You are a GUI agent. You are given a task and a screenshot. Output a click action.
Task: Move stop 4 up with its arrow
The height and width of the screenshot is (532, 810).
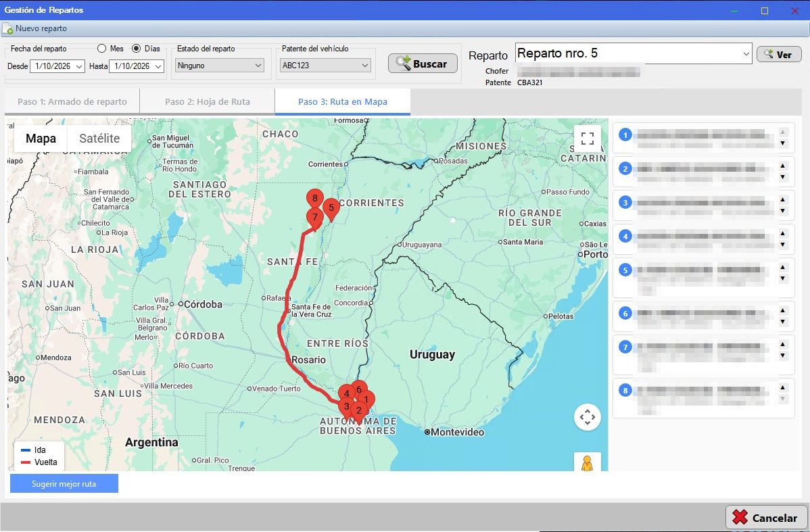coord(783,233)
